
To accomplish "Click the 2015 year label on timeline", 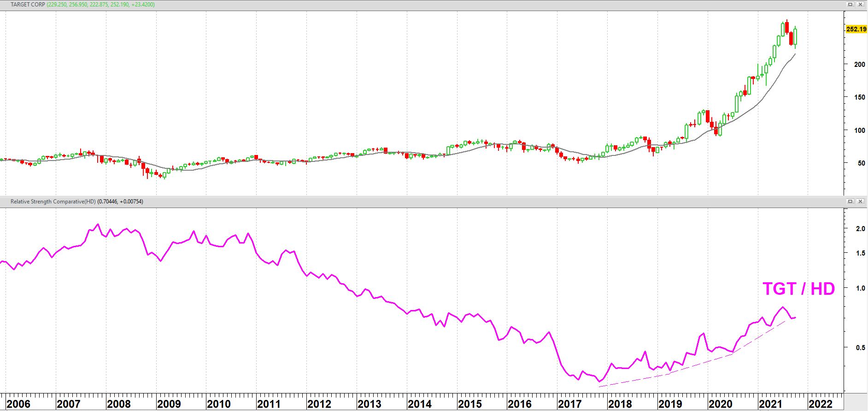I will (x=470, y=404).
